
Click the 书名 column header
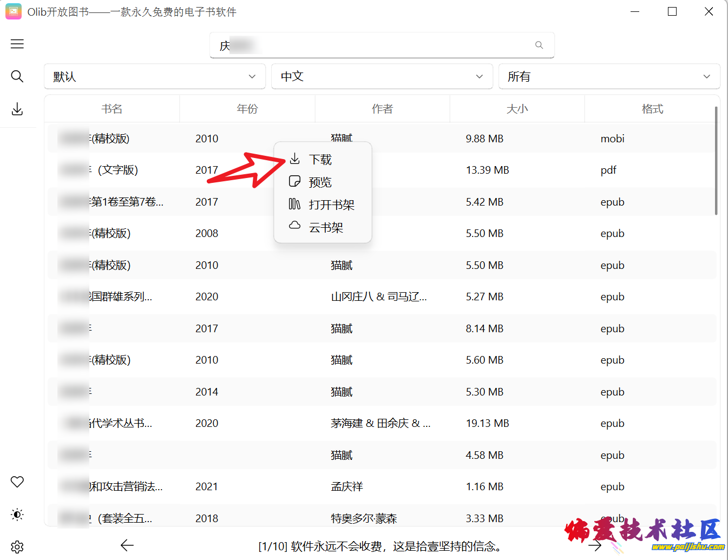tap(112, 109)
